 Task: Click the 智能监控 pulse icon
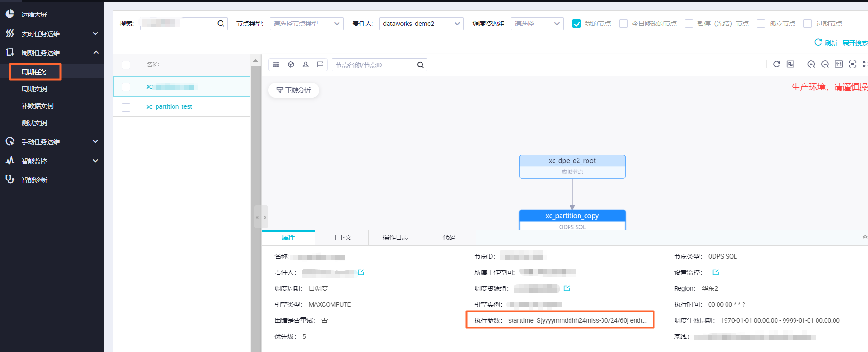[x=10, y=161]
